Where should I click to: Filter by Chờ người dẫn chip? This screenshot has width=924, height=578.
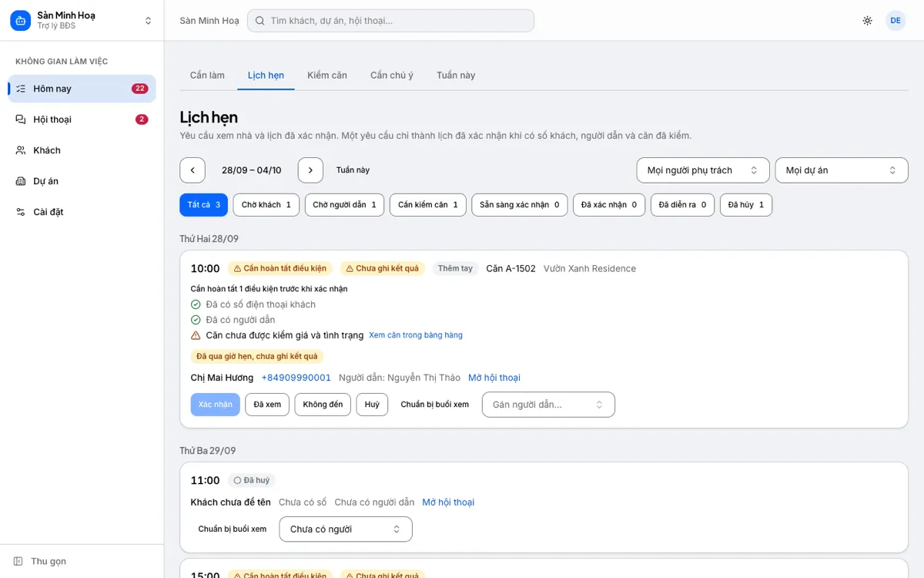344,205
